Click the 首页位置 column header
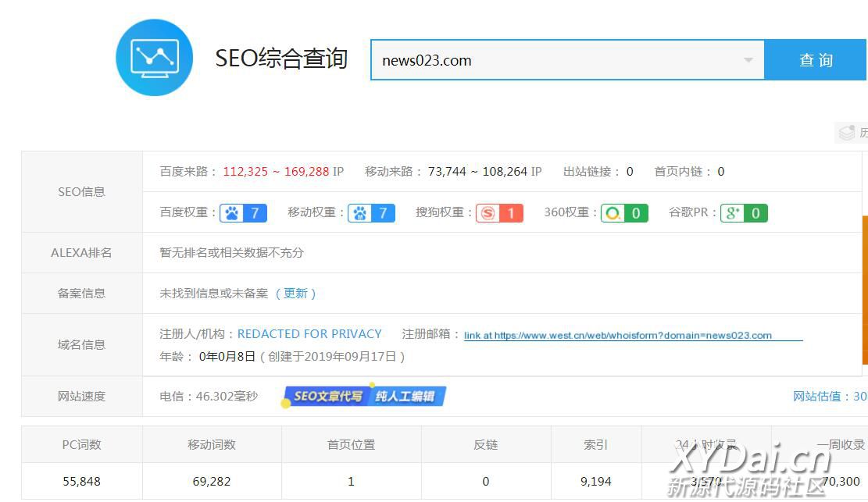Viewport: 868px width, 502px height. (351, 444)
